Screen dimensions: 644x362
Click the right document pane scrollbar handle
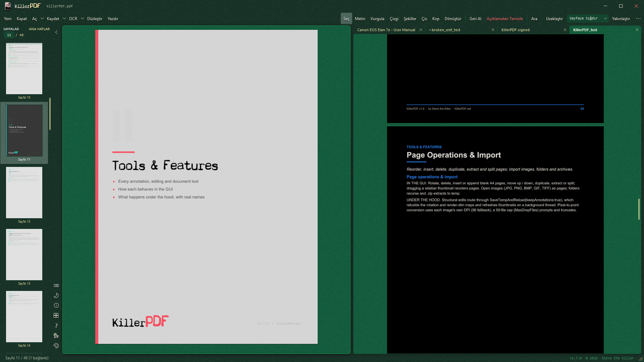[639, 209]
